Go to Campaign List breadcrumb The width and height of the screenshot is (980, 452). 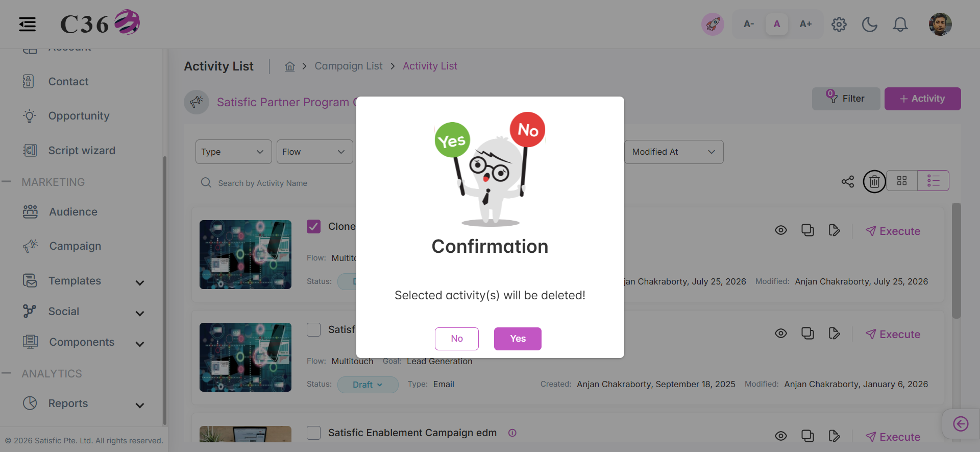349,66
